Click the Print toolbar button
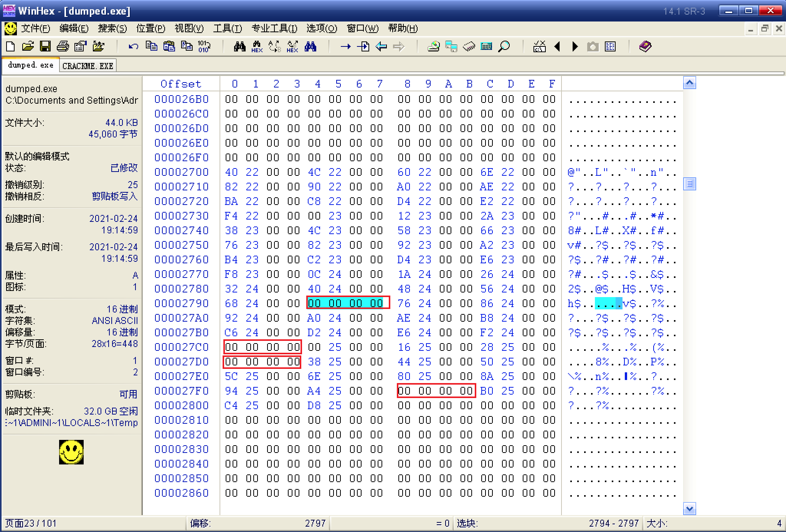The width and height of the screenshot is (786, 532). point(63,46)
